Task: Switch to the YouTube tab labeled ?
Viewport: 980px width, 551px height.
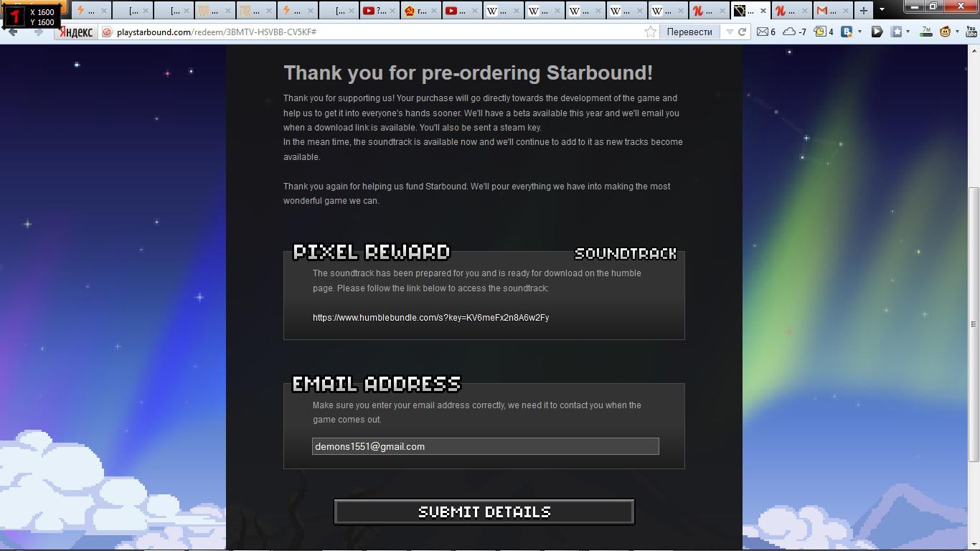Action: [378, 10]
